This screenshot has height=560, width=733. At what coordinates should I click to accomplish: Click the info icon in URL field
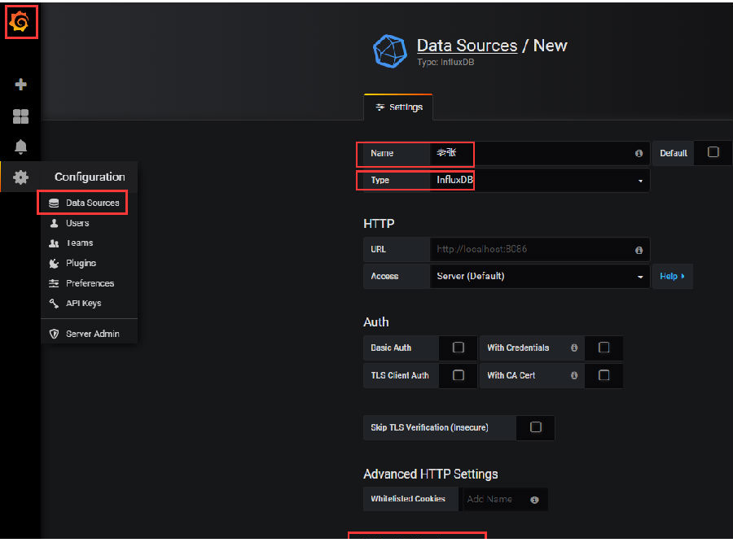coord(639,250)
